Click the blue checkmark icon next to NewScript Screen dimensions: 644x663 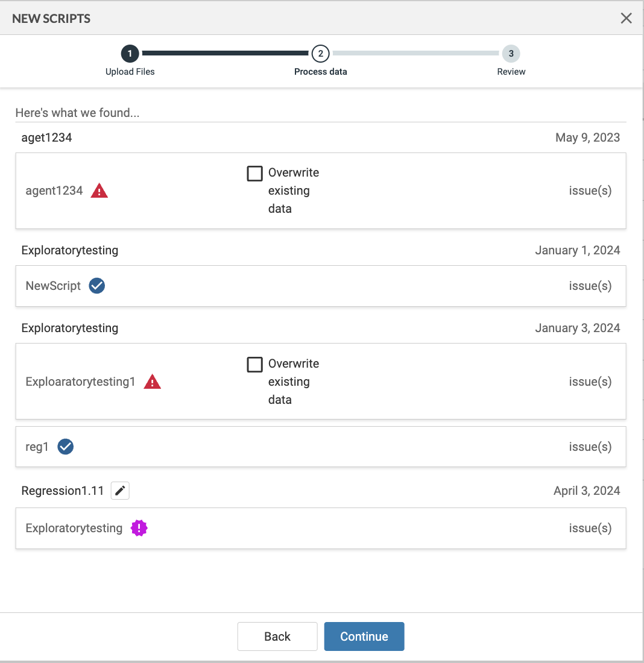96,286
